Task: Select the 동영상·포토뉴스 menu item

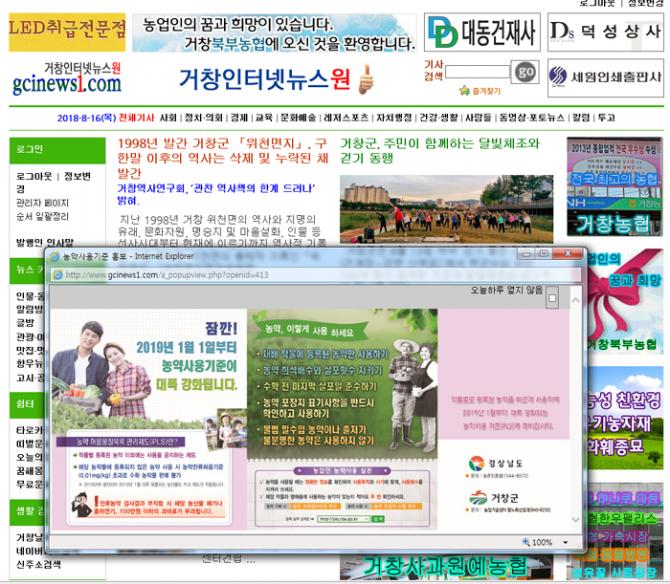Action: coord(532,117)
